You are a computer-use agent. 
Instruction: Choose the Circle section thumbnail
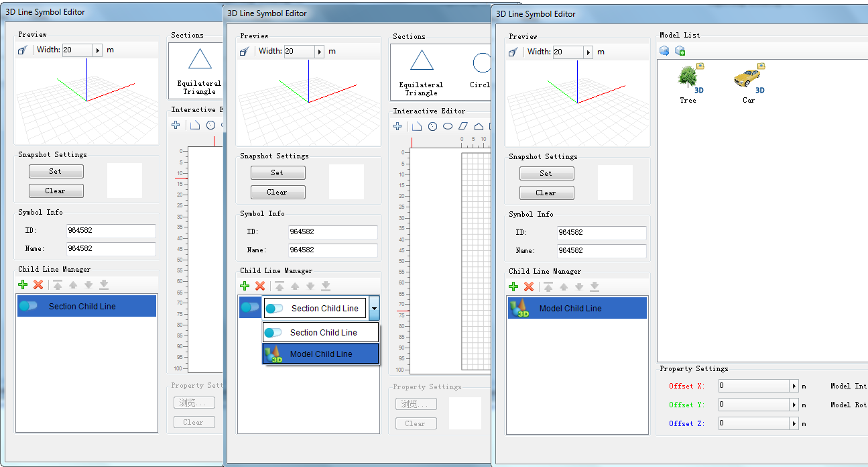pos(481,70)
